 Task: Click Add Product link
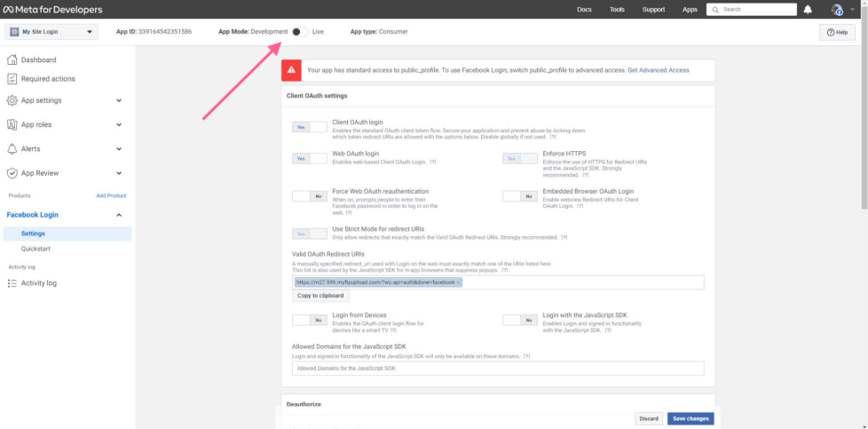pyautogui.click(x=111, y=195)
